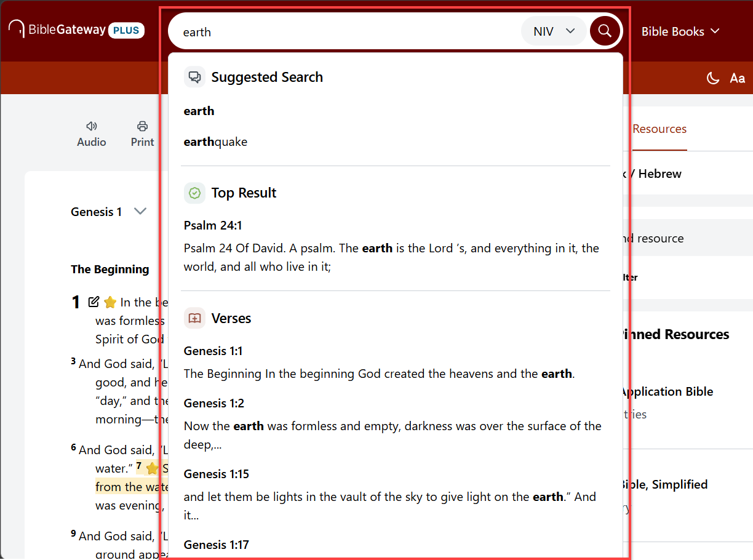Open the Aa font settings
The width and height of the screenshot is (753, 560).
point(737,78)
